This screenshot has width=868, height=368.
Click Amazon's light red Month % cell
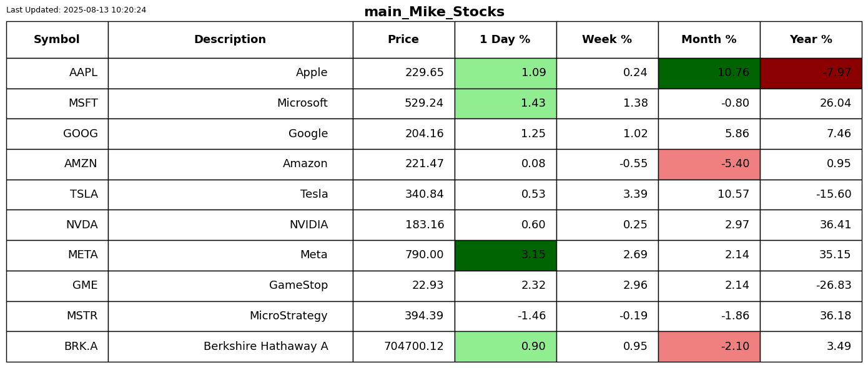tap(709, 164)
